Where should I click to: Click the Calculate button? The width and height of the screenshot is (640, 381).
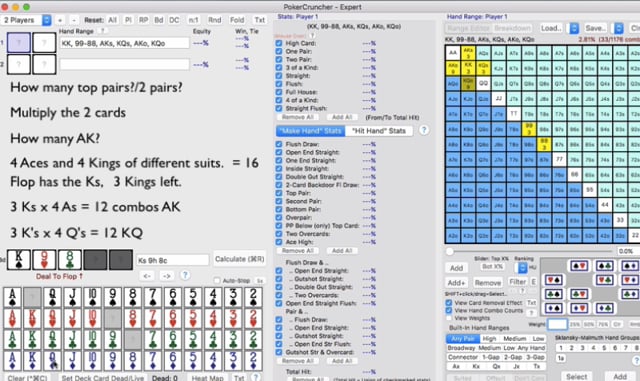pyautogui.click(x=240, y=259)
